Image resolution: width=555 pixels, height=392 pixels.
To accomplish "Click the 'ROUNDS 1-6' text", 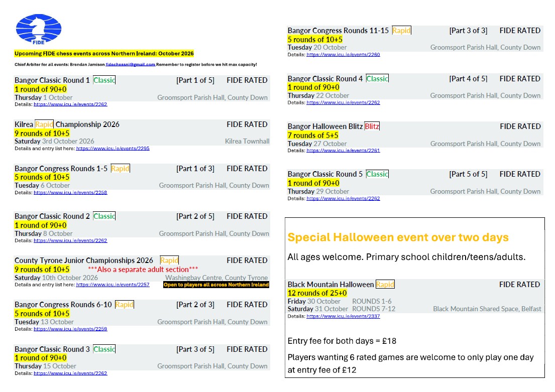I will [x=372, y=302].
